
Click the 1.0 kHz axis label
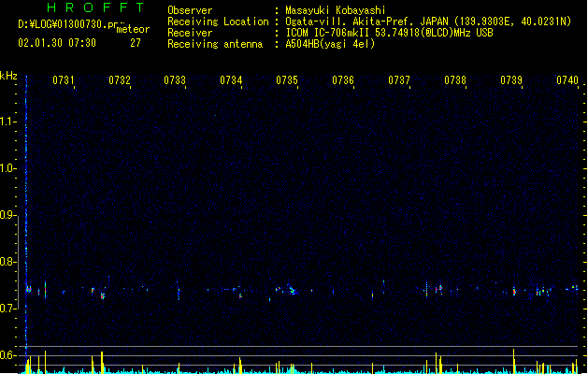pyautogui.click(x=7, y=168)
